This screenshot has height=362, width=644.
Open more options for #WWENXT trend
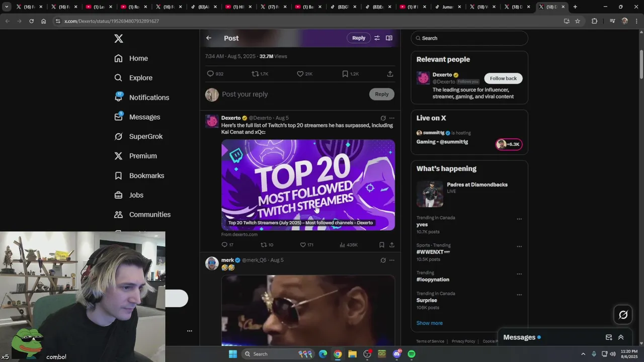[x=519, y=247]
